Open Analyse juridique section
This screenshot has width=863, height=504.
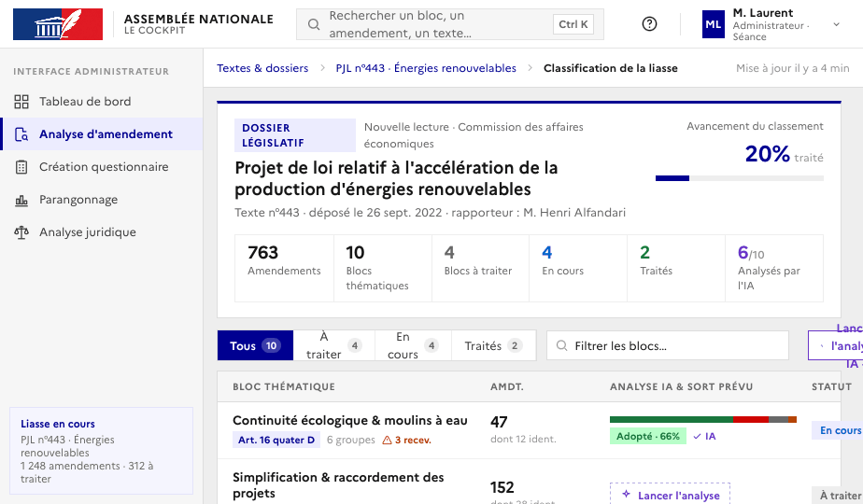point(102,232)
